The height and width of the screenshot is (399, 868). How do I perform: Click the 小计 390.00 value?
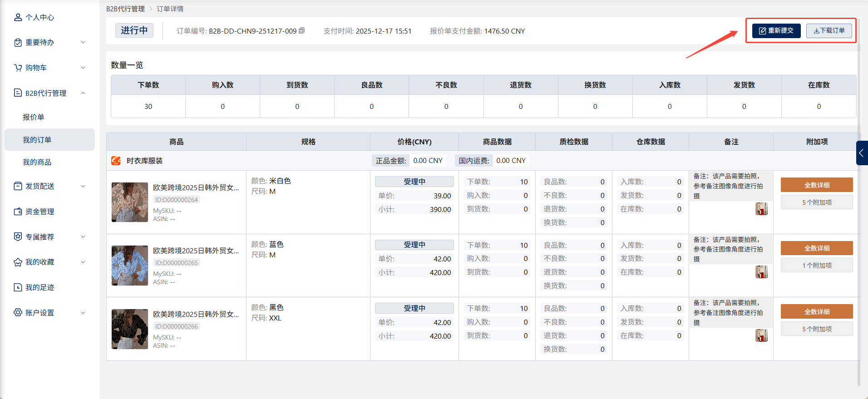pyautogui.click(x=440, y=209)
